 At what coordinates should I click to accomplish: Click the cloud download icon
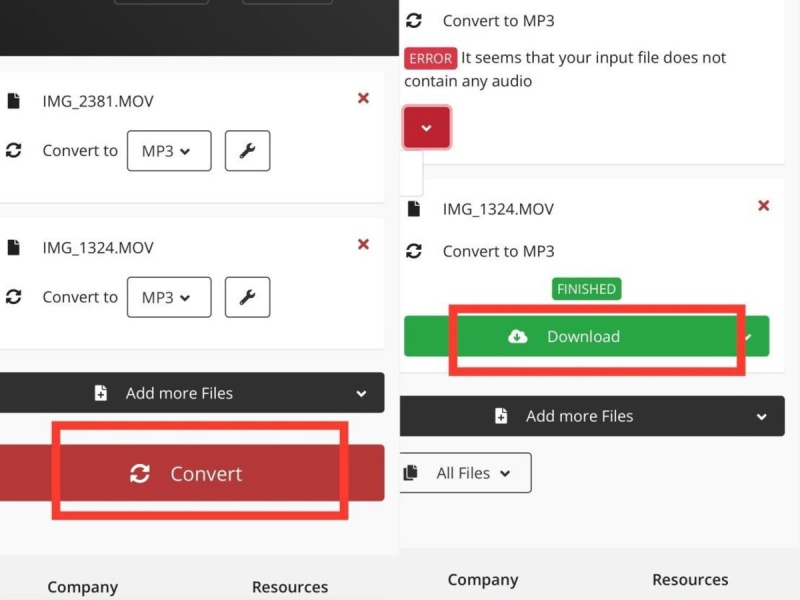tap(518, 337)
